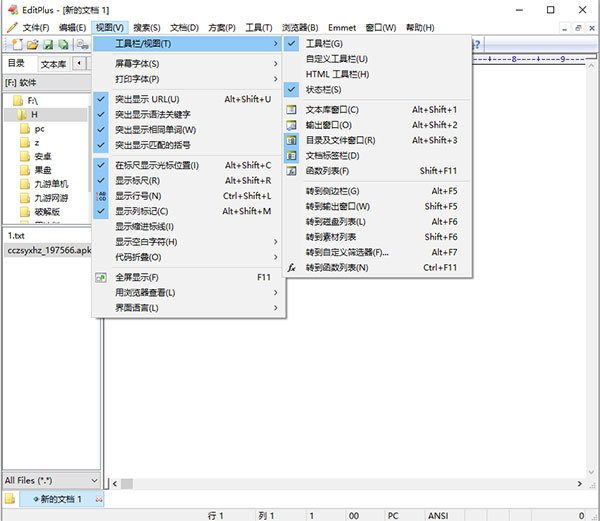600x521 pixels.
Task: Click the folder icon of 安卓
Action: 25,156
